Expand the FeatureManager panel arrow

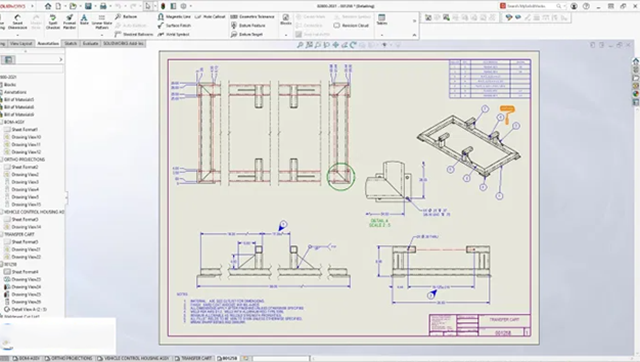point(61,60)
